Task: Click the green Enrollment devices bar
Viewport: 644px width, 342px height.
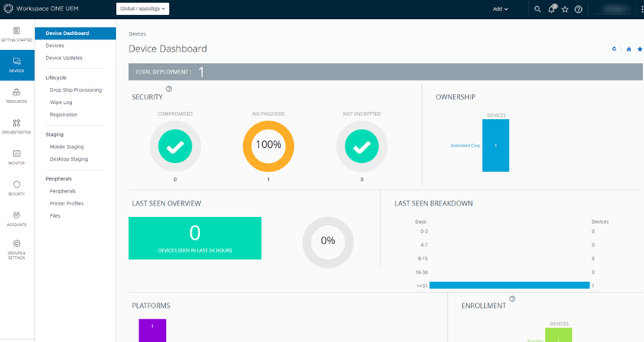Action: [x=558, y=335]
